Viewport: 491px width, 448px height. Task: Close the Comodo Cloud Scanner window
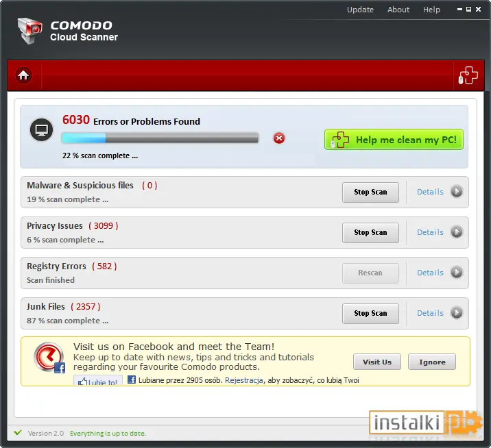(478, 10)
